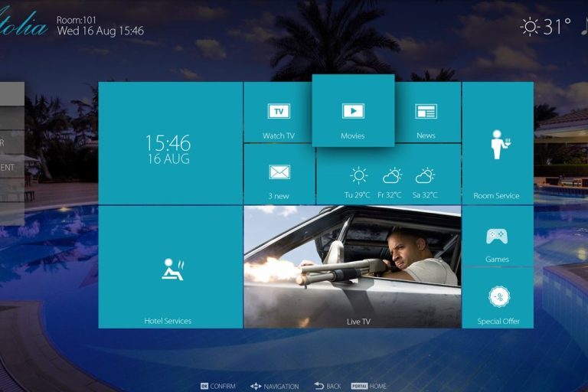
Task: Click the NAVIGATION hint label
Action: coord(281,387)
